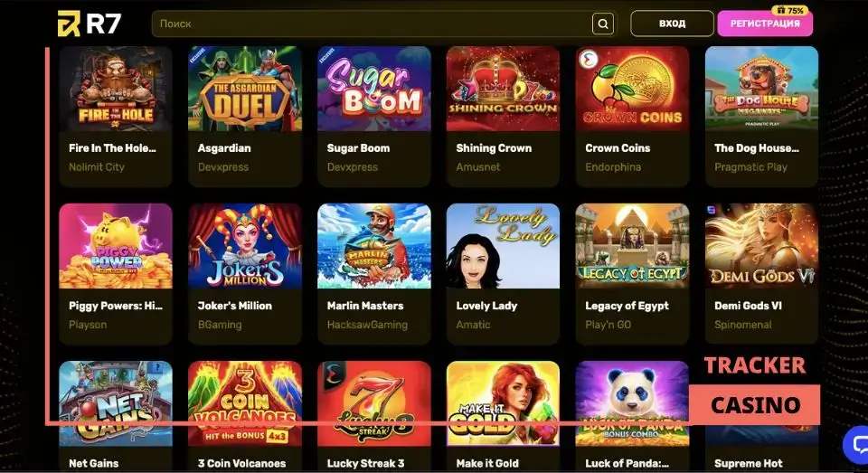Open Lovely Lady game title link

tap(486, 306)
